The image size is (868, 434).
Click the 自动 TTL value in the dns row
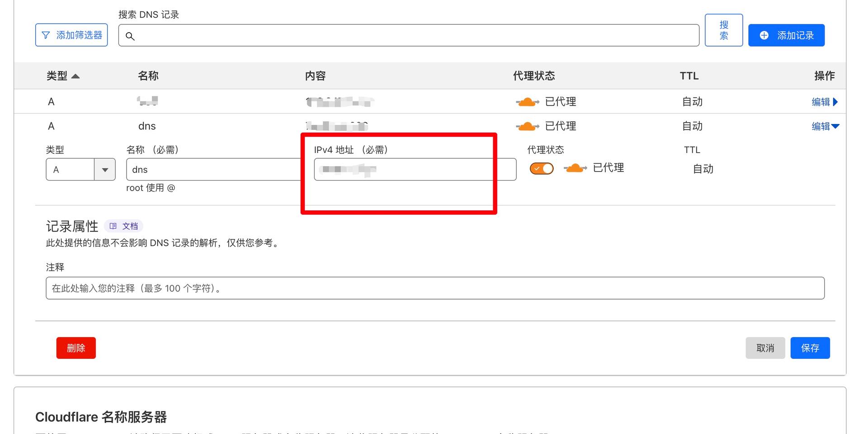(692, 126)
